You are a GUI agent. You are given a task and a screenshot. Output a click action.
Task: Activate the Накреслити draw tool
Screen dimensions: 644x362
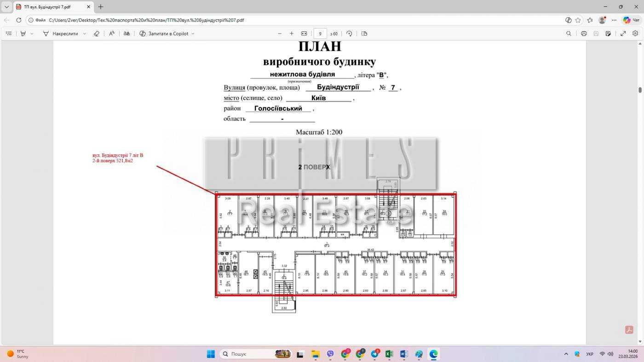click(60, 34)
